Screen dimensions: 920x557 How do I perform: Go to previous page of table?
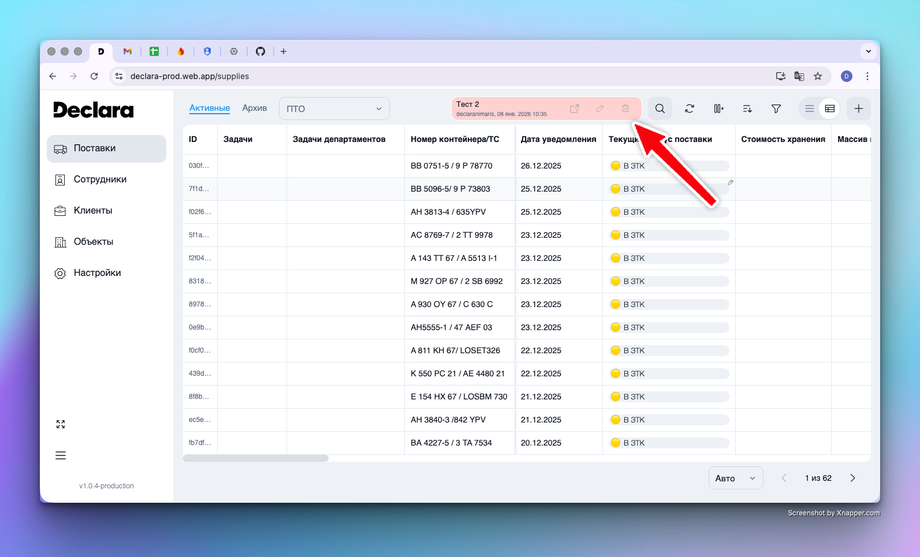tap(784, 478)
